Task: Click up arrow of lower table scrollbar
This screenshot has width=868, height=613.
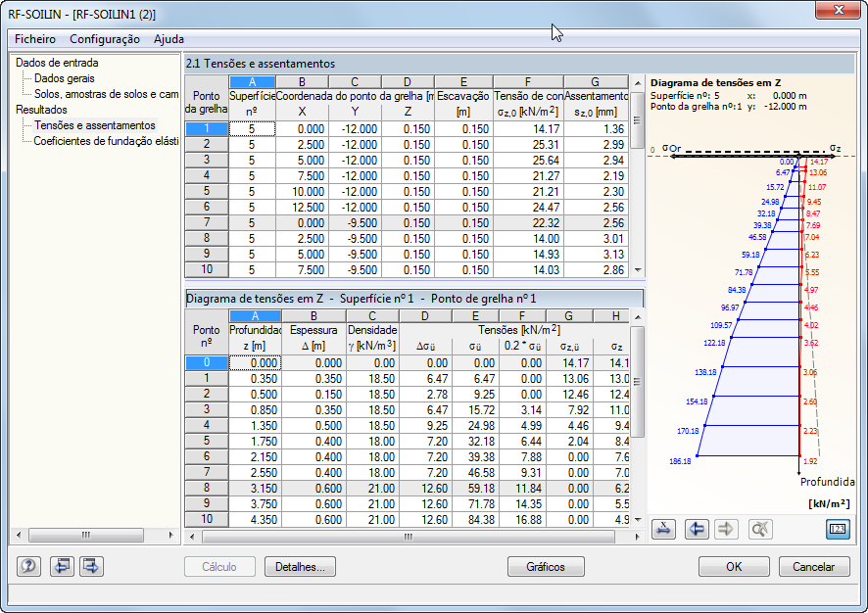Action: (x=638, y=317)
